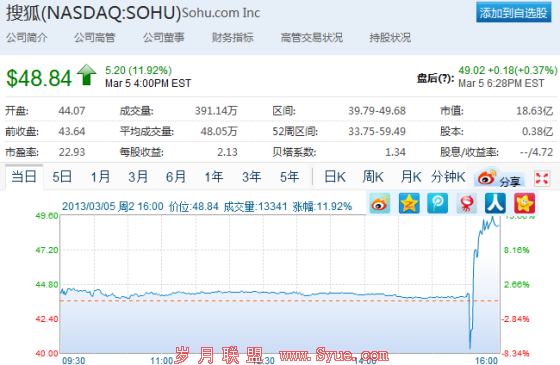Click the 平均成交量 value 48.05万
This screenshot has width=560, height=365.
(219, 131)
